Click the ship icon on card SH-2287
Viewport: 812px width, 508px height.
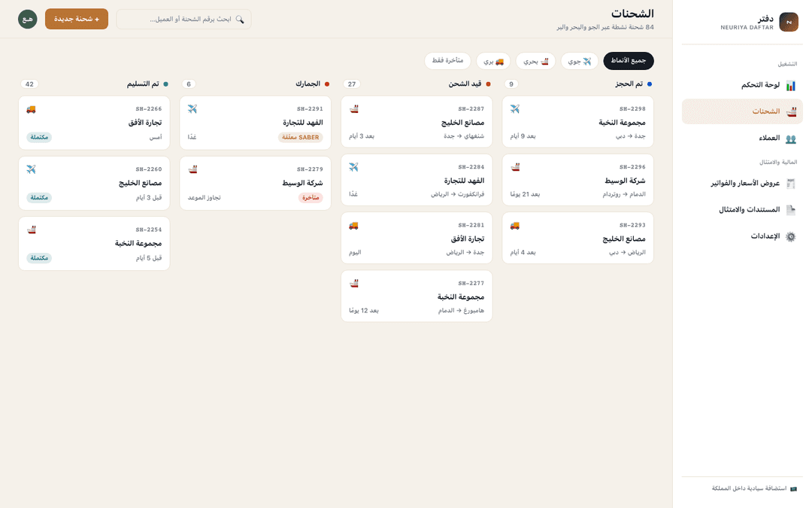pos(353,109)
